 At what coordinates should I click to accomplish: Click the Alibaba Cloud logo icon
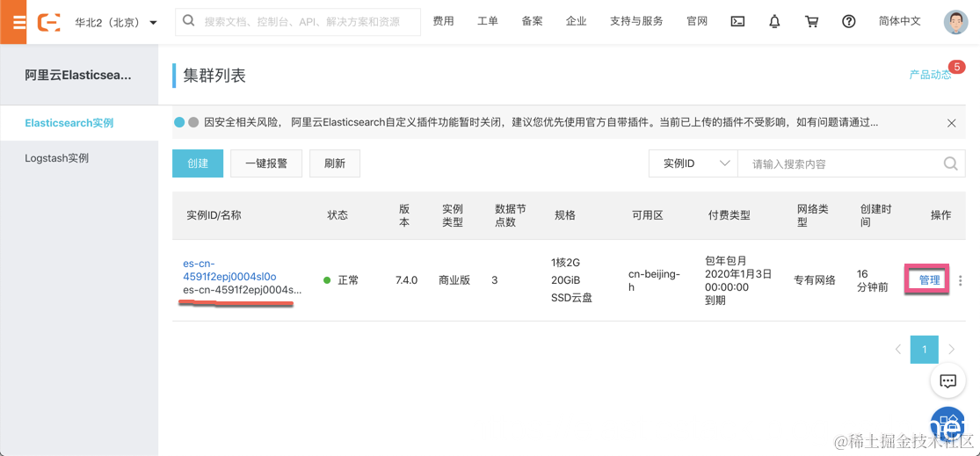tap(48, 22)
